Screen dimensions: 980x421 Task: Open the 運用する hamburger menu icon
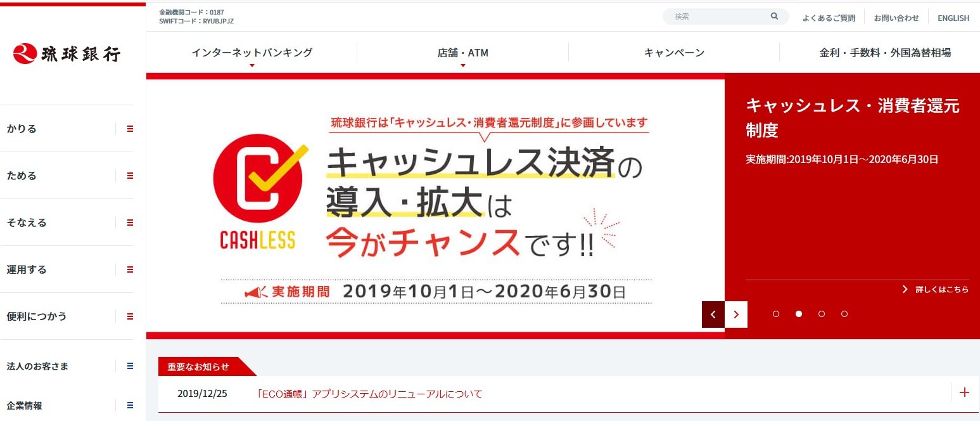click(130, 269)
